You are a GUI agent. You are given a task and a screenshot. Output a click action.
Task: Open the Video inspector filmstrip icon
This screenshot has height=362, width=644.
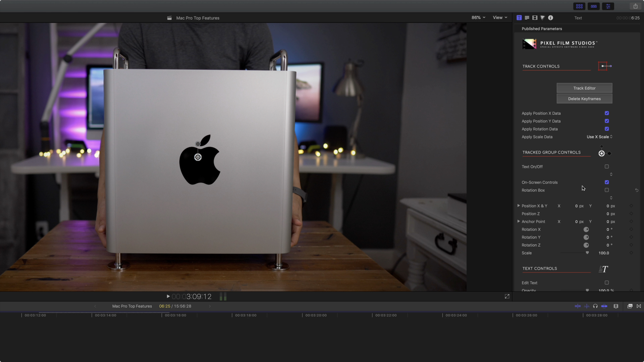(535, 18)
